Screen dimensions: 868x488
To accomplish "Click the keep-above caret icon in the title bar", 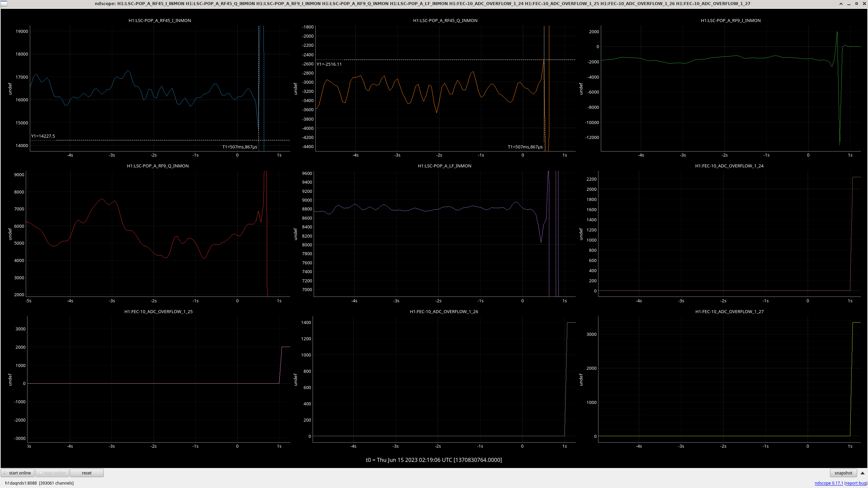I will click(x=841, y=3).
